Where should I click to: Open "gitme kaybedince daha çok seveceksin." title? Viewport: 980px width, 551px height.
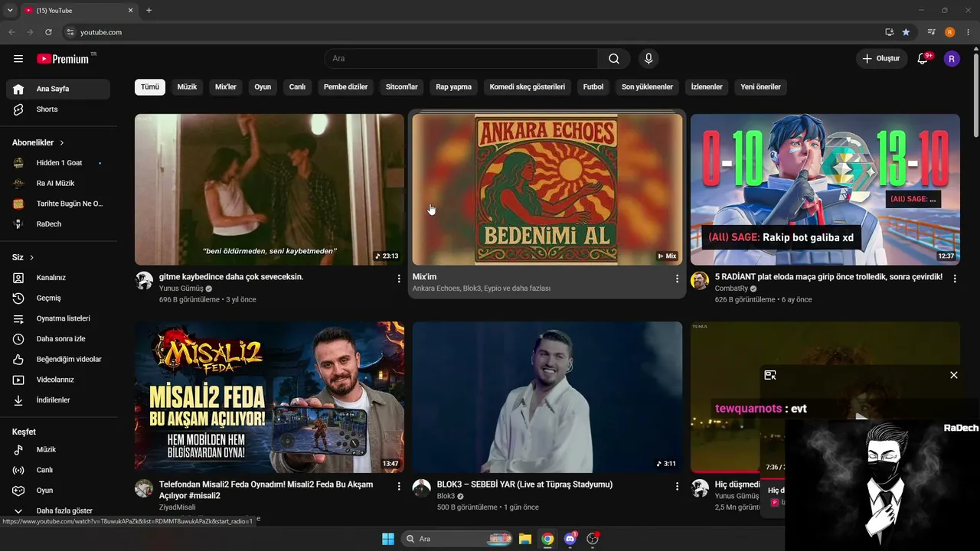coord(231,277)
